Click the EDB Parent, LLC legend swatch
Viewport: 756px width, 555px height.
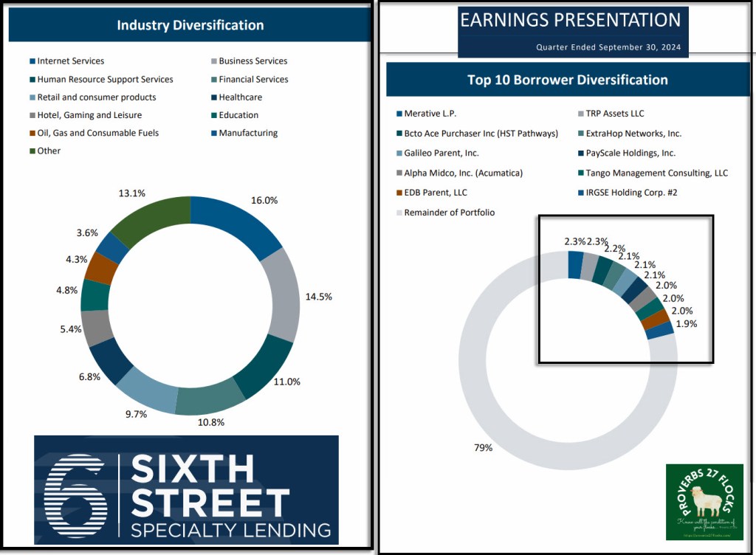[399, 193]
